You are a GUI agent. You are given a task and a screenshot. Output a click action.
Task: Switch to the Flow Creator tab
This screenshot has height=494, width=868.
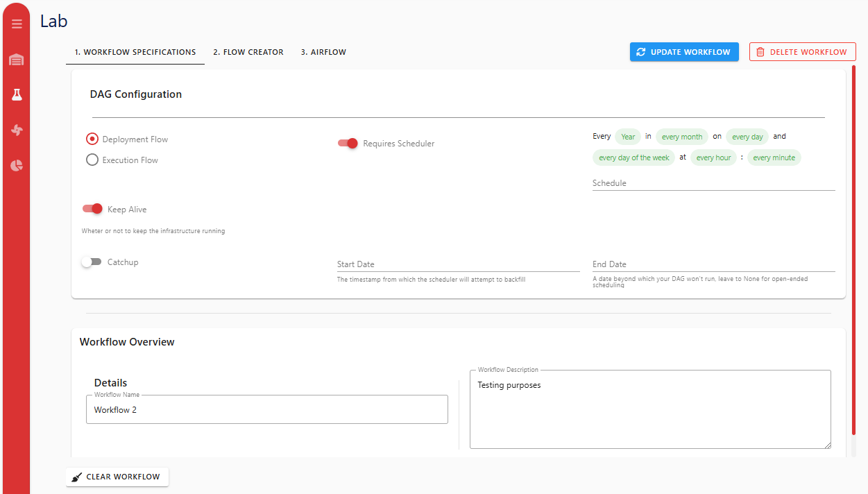click(x=248, y=51)
